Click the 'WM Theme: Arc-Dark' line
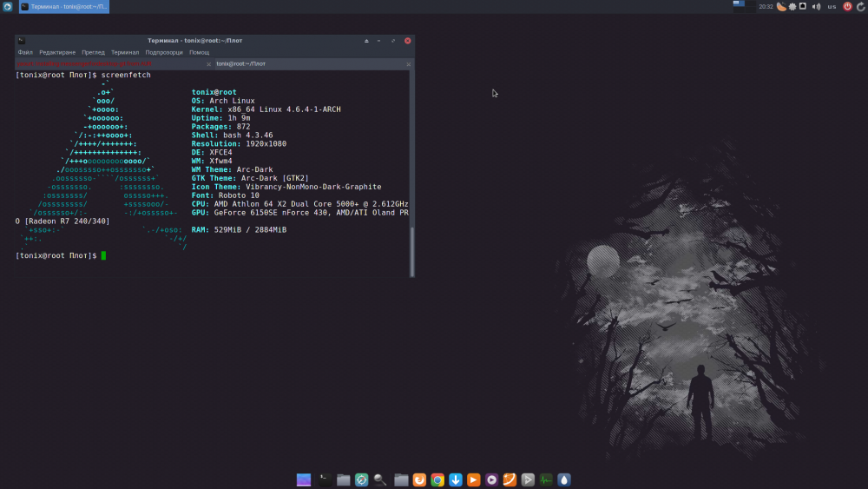Screen dimensions: 868x489 [232, 169]
